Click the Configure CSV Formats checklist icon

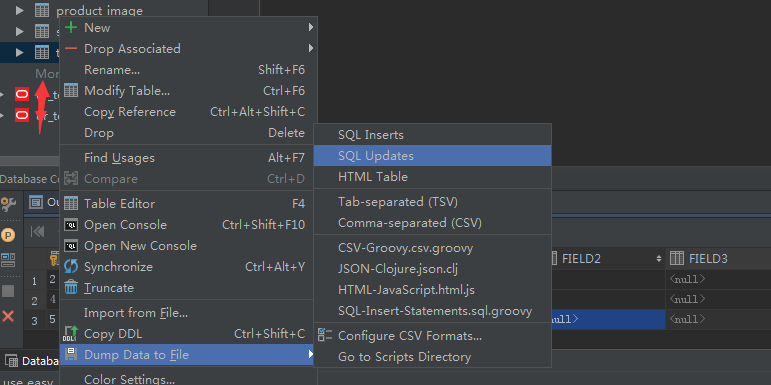325,336
